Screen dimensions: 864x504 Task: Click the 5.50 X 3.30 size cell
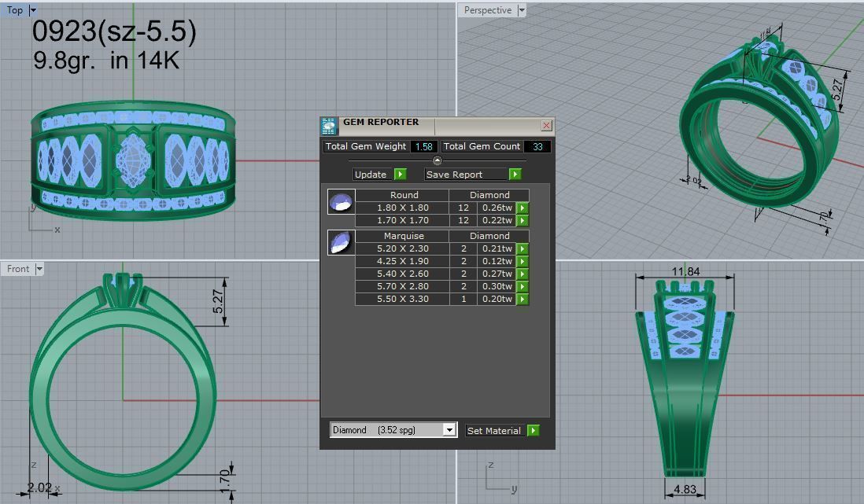coord(403,299)
